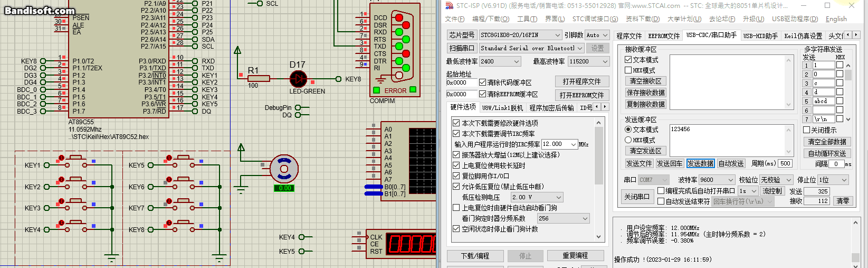The image size is (868, 268).
Task: Open the 工具(T) menu
Action: (x=527, y=19)
